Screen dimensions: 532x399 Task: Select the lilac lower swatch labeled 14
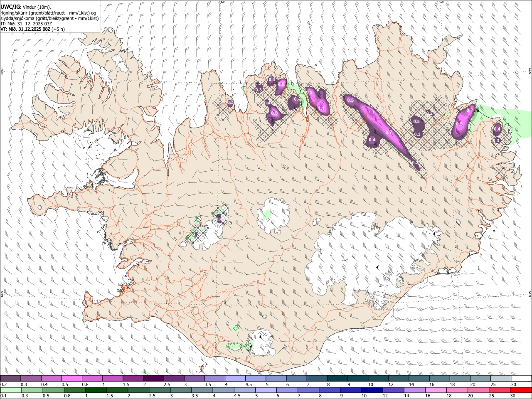[415, 390]
